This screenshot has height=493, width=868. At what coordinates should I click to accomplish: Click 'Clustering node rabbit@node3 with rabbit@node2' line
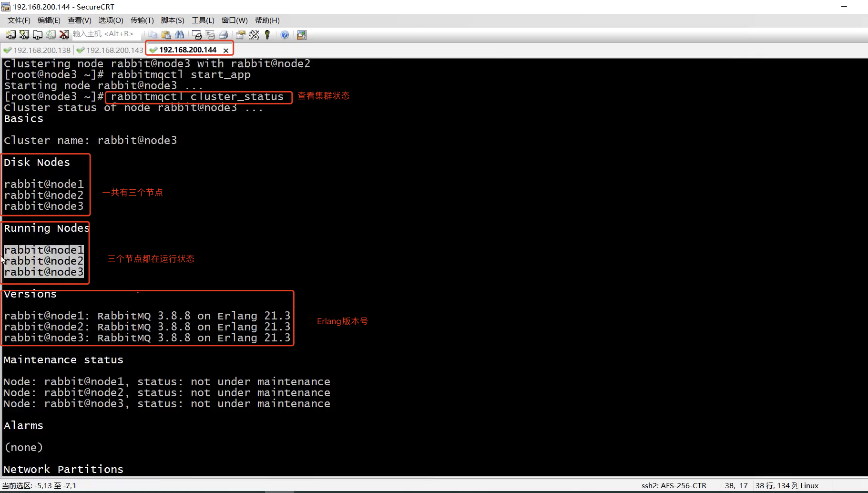click(157, 63)
